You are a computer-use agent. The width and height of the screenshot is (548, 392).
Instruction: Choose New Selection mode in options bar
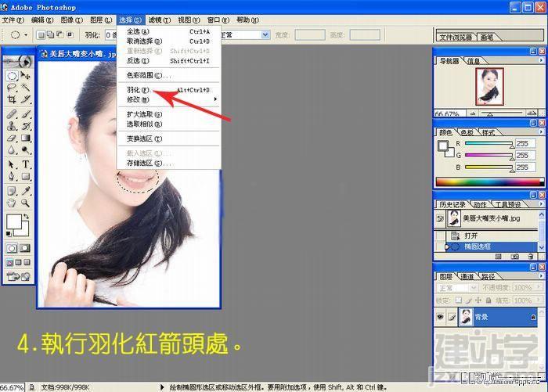(41, 34)
